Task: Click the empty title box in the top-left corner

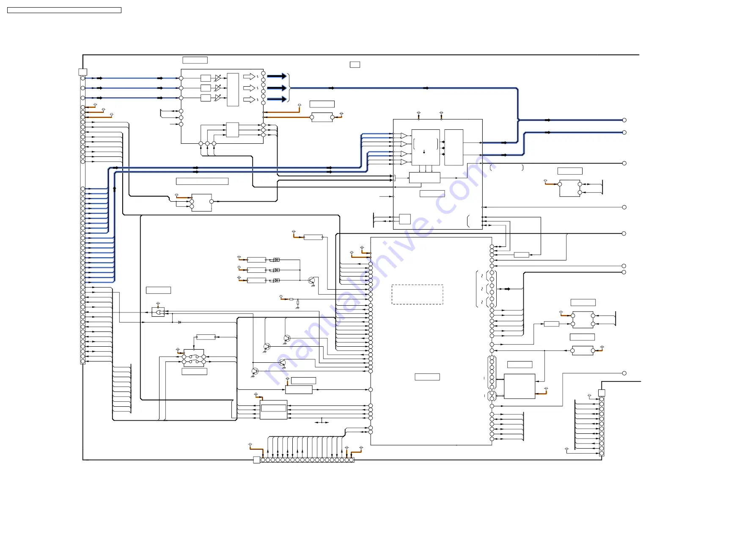Action: pyautogui.click(x=64, y=10)
